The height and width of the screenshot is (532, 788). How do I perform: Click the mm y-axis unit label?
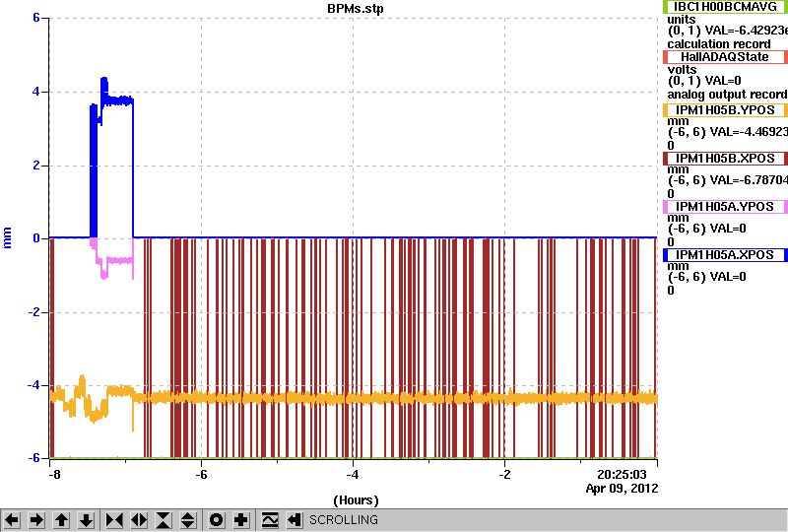pos(7,237)
